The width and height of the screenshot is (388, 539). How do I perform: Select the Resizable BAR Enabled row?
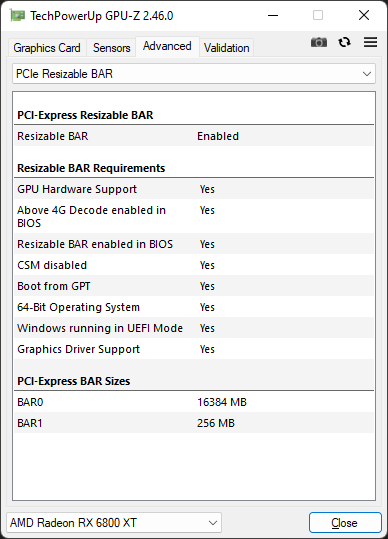coord(194,136)
